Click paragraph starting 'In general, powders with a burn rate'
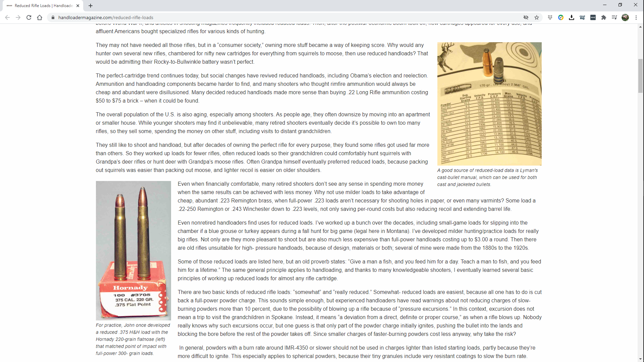Image resolution: width=644 pixels, height=362 pixels. [x=357, y=352]
